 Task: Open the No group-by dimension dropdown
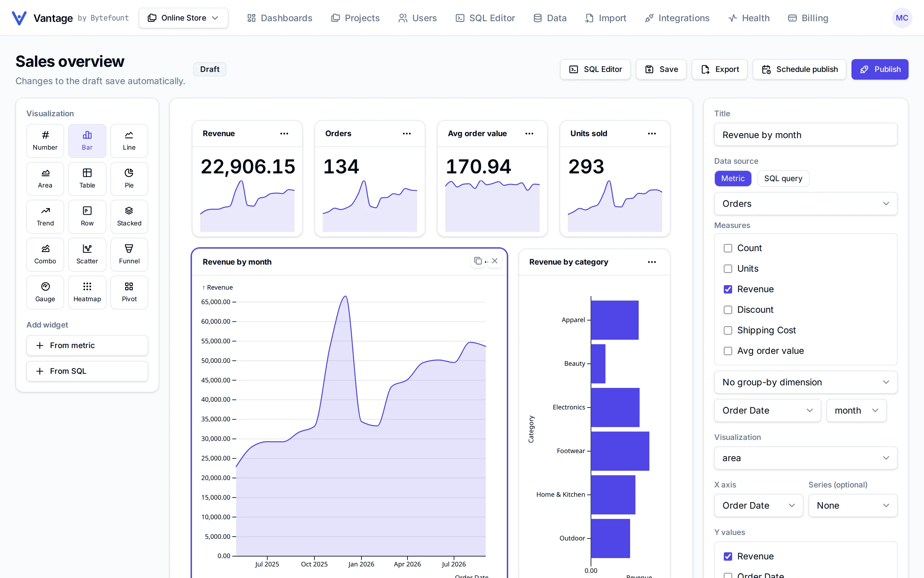pos(805,382)
